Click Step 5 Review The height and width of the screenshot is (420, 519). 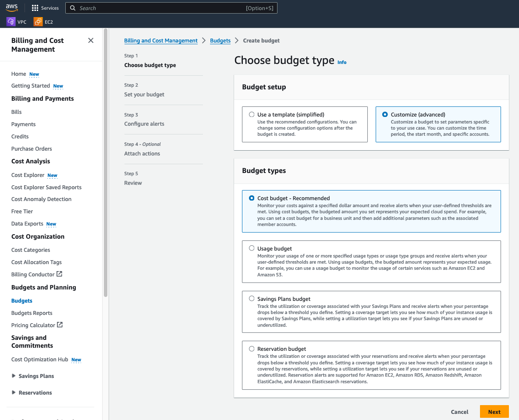(x=133, y=183)
